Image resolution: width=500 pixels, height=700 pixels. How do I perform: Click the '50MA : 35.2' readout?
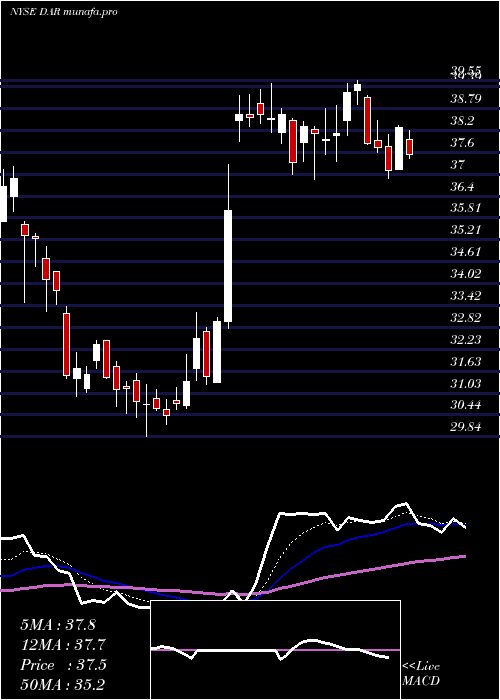[62, 685]
